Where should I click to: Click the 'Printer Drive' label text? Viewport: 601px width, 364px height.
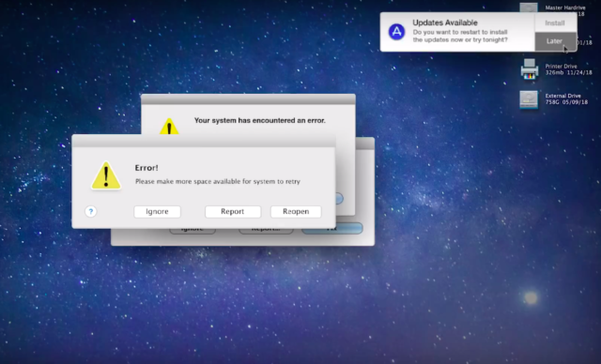point(562,67)
